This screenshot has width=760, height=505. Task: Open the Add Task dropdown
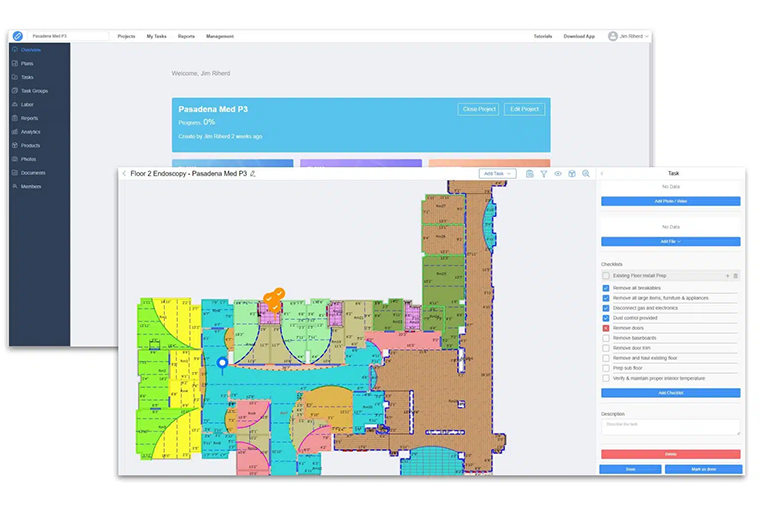point(497,174)
